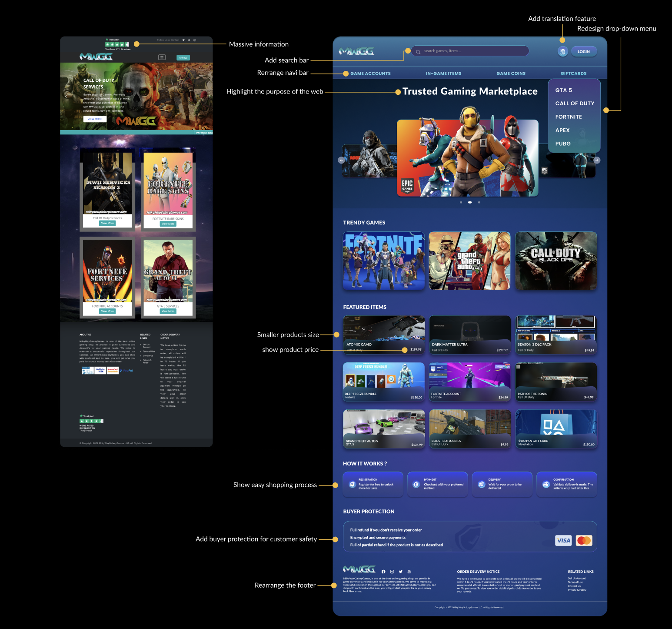The height and width of the screenshot is (629, 672).
Task: Open the DARK MATTER ULTRA featured item
Action: point(470,335)
